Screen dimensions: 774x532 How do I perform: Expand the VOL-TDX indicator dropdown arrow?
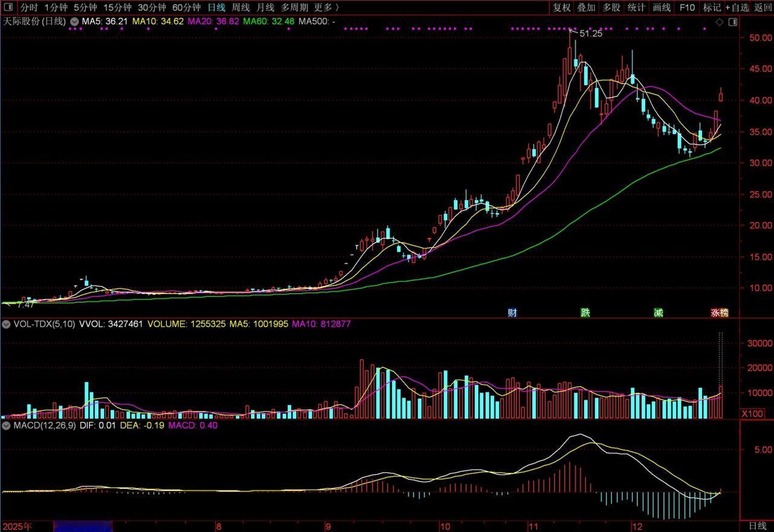(7, 324)
